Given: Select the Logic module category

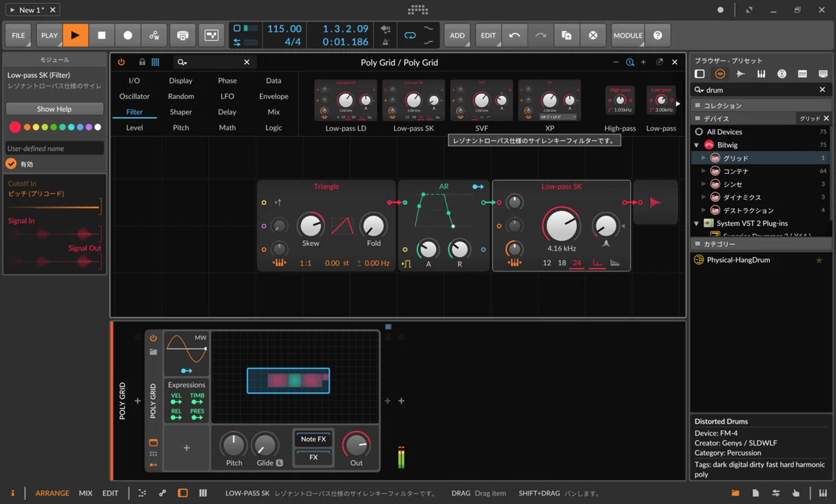Looking at the screenshot, I should tap(274, 128).
